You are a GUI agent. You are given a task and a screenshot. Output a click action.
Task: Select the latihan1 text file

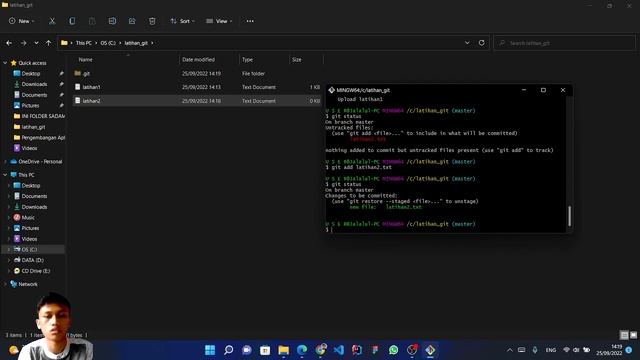(x=197, y=87)
